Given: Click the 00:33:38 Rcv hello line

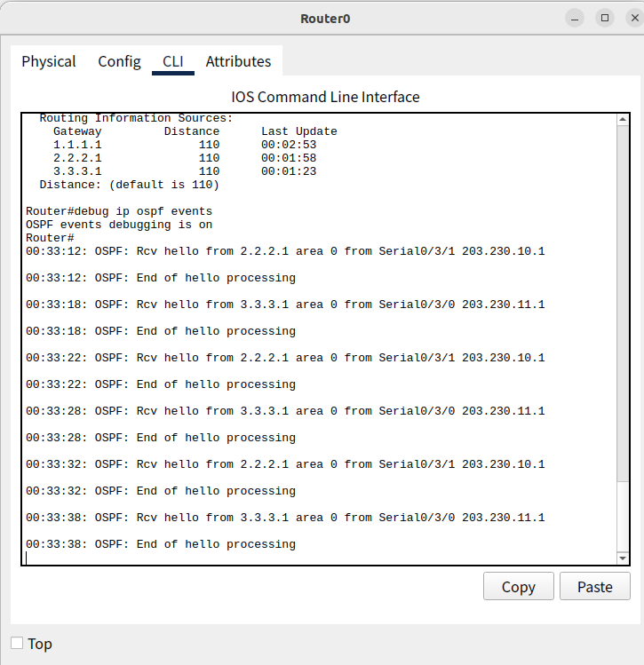Looking at the screenshot, I should (285, 518).
